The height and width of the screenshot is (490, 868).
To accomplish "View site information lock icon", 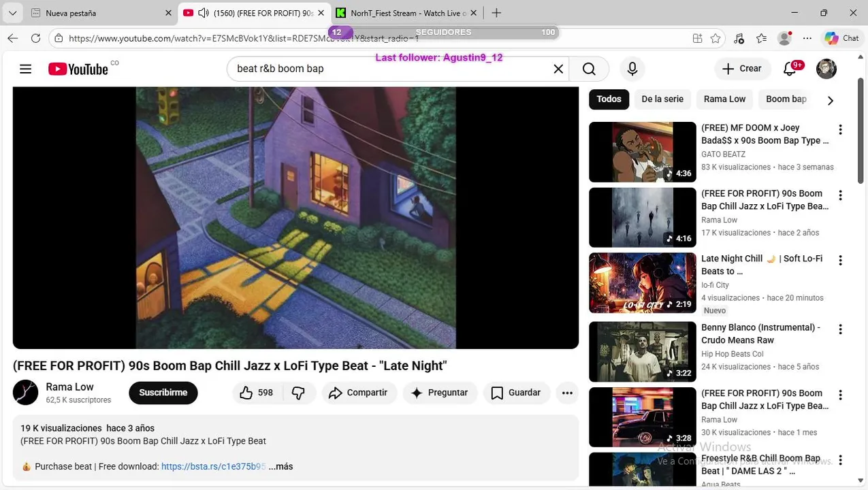I will click(59, 38).
